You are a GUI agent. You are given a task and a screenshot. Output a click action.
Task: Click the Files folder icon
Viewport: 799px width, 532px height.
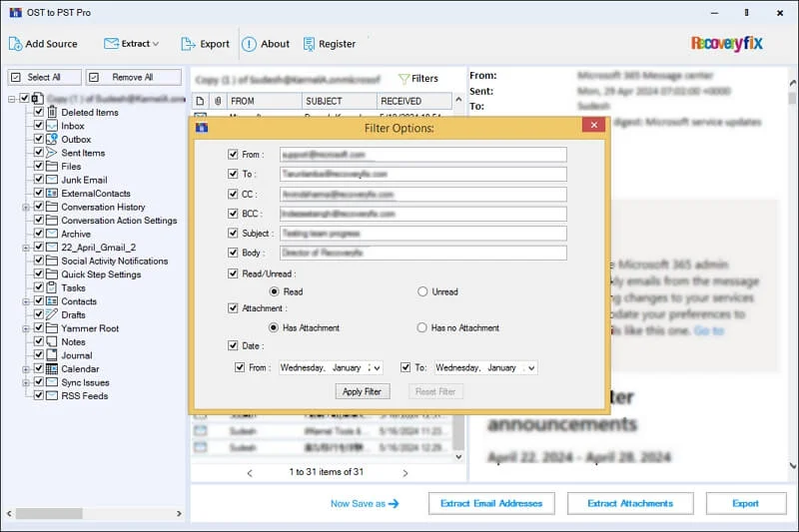[52, 166]
